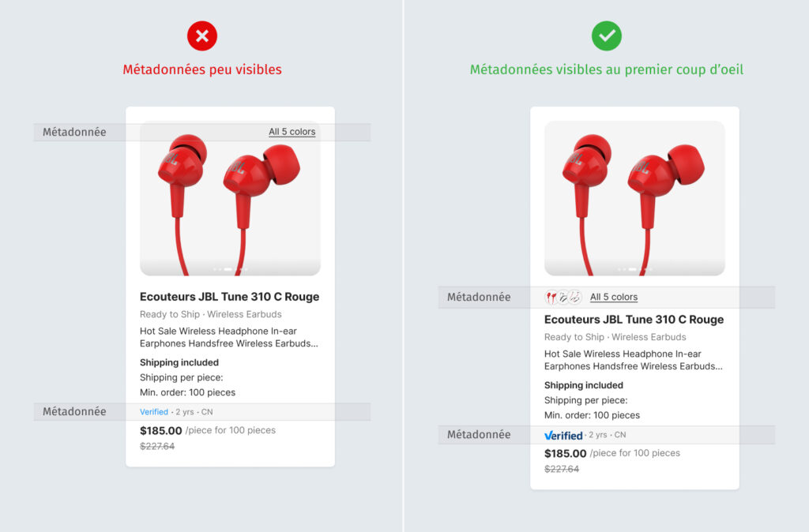809x532 pixels.
Task: Click the $185.00 price in the right card
Action: tap(565, 454)
